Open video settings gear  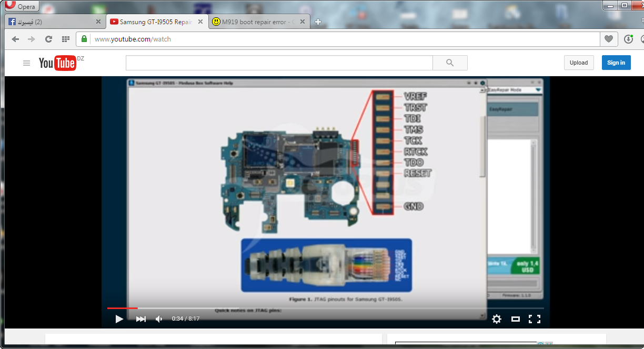click(497, 319)
